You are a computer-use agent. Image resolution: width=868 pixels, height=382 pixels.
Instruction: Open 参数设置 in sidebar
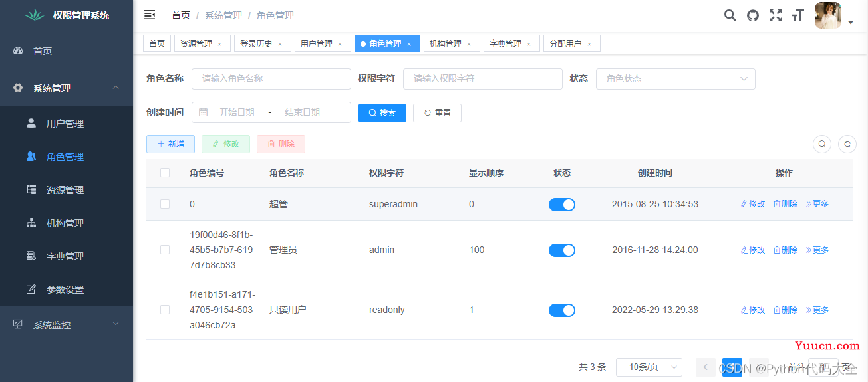coord(67,290)
